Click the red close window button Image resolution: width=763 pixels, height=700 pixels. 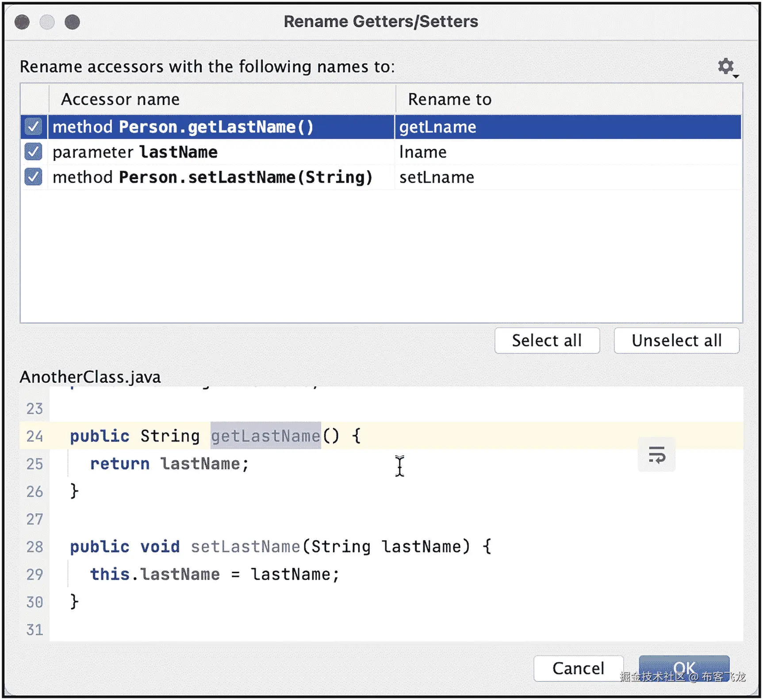22,22
